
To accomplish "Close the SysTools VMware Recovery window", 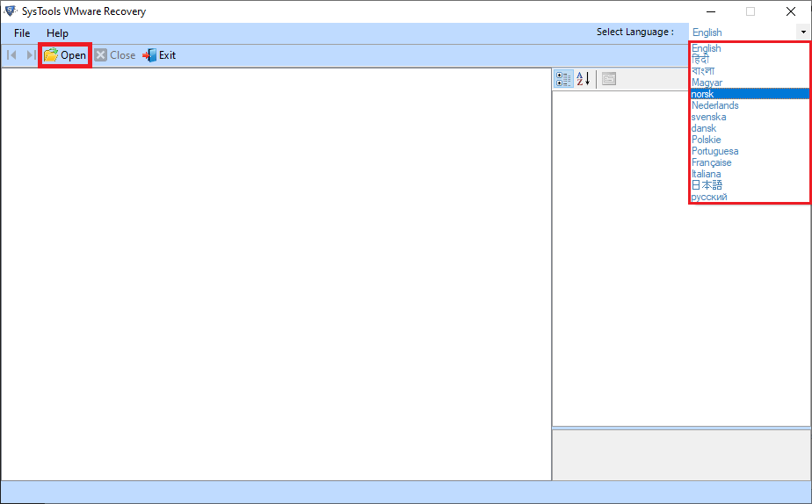I will click(790, 11).
